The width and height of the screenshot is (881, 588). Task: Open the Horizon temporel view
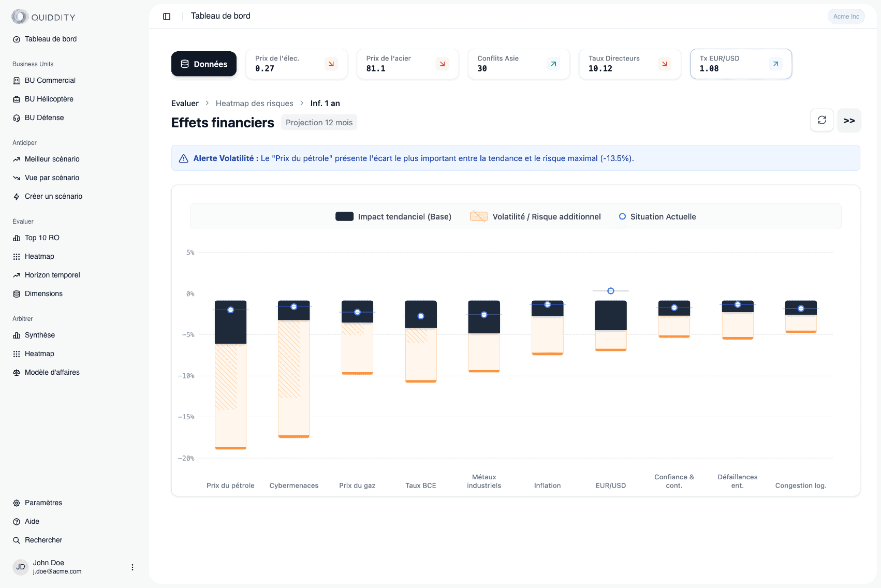coord(51,275)
